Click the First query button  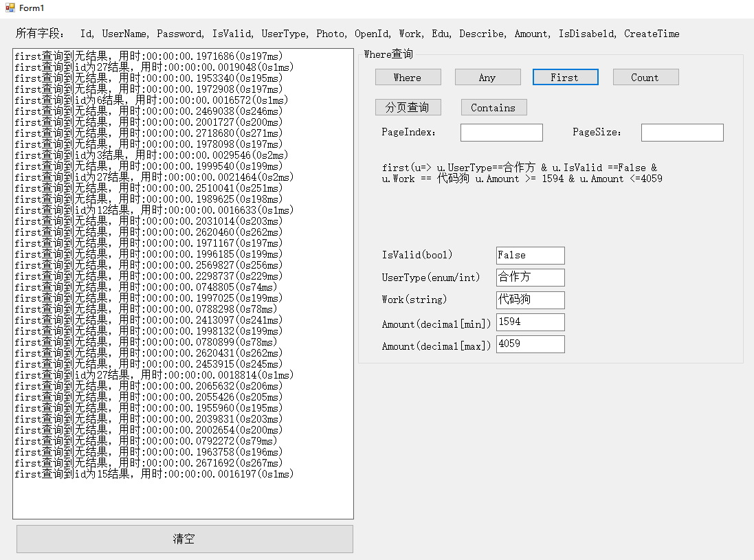tap(565, 78)
